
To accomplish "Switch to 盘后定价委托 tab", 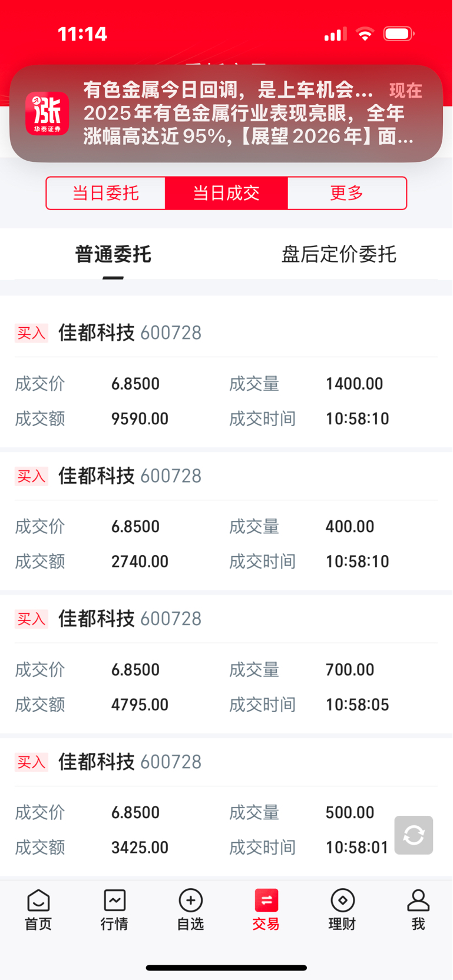I will [339, 254].
